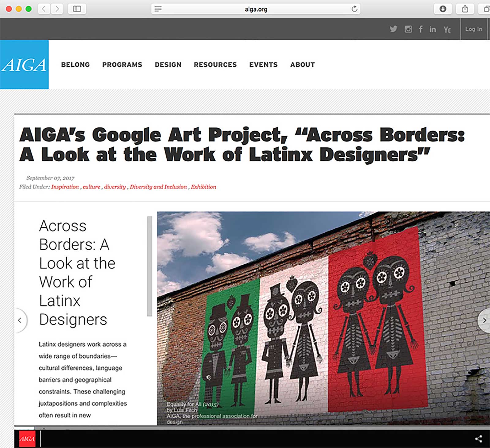The height and width of the screenshot is (448, 490).
Task: Toggle the Safari sidebar button
Action: click(77, 9)
